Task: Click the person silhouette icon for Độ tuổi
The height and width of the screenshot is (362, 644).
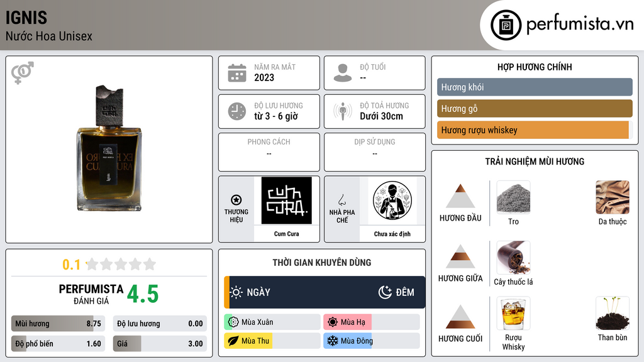Action: (x=343, y=73)
